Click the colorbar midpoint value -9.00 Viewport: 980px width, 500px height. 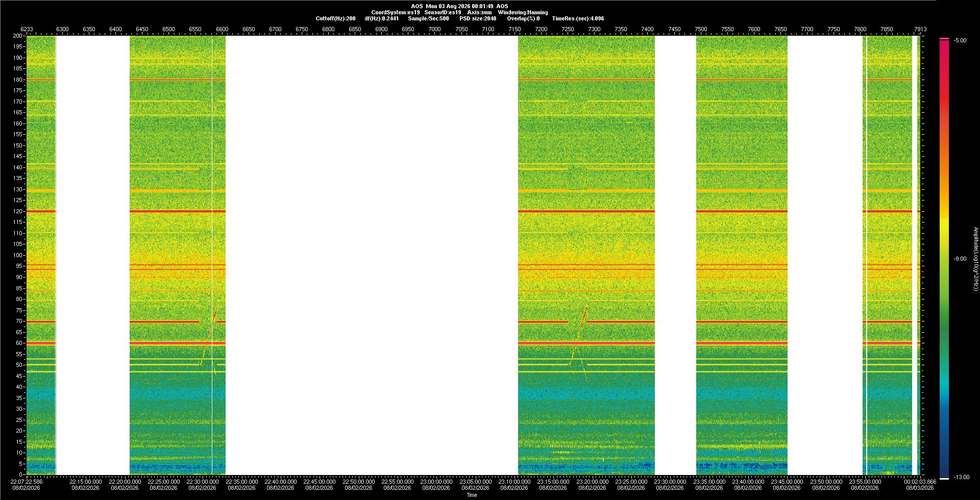click(960, 259)
